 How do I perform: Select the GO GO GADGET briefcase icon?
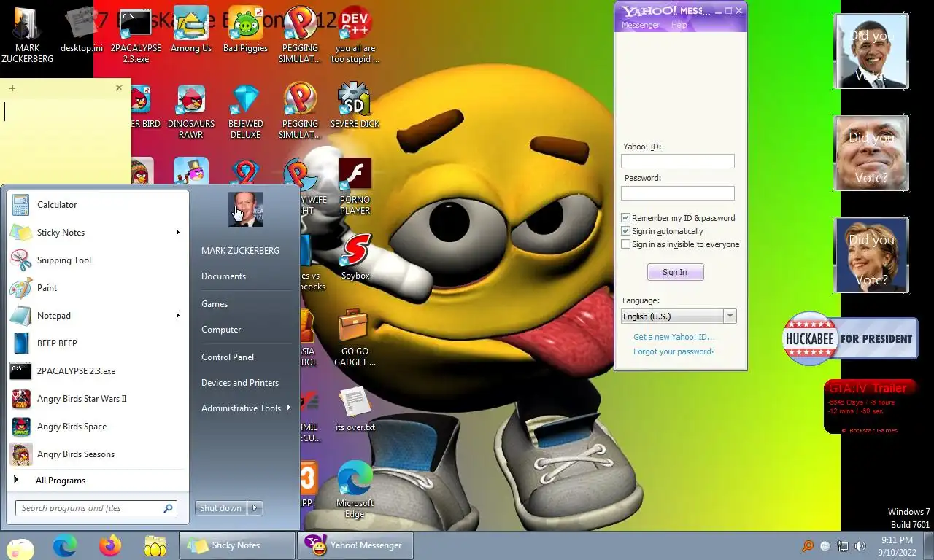point(355,338)
